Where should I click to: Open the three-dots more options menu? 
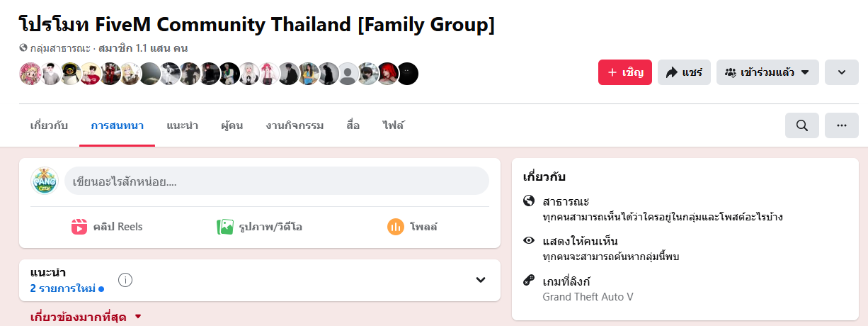click(x=842, y=125)
